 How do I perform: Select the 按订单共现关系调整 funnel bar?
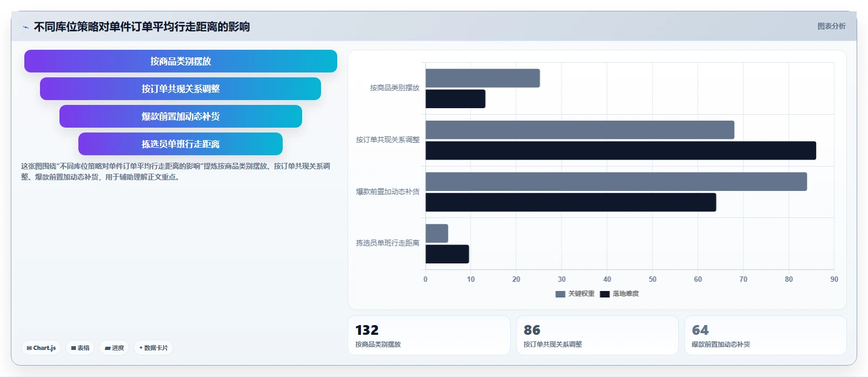tap(181, 89)
